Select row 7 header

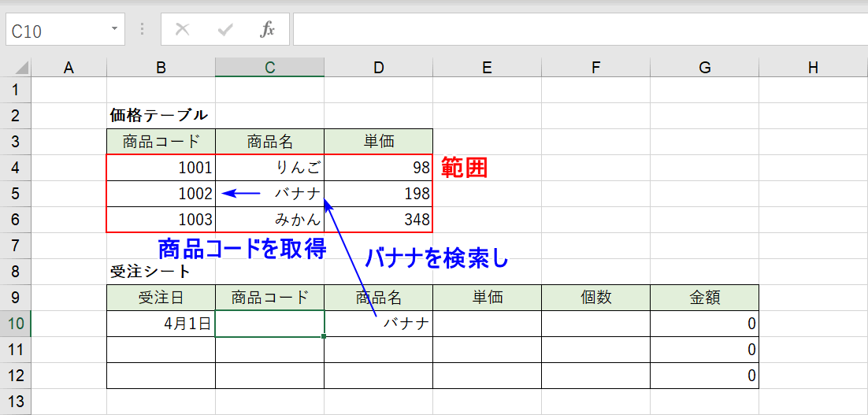[x=16, y=245]
